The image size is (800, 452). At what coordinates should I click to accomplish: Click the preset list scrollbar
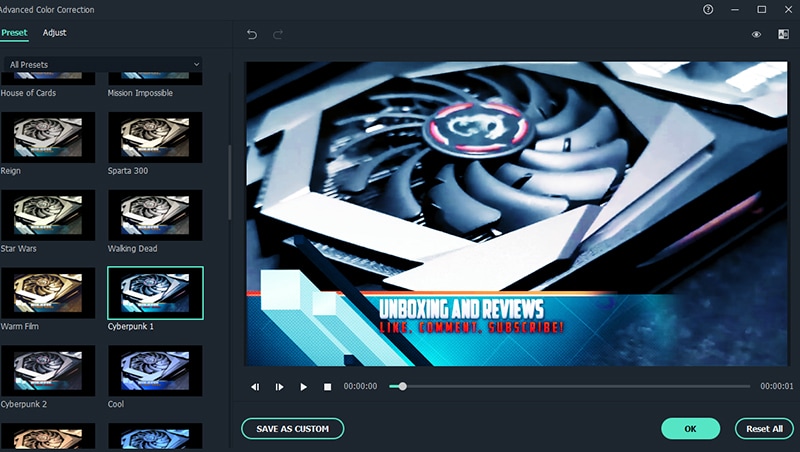click(230, 182)
